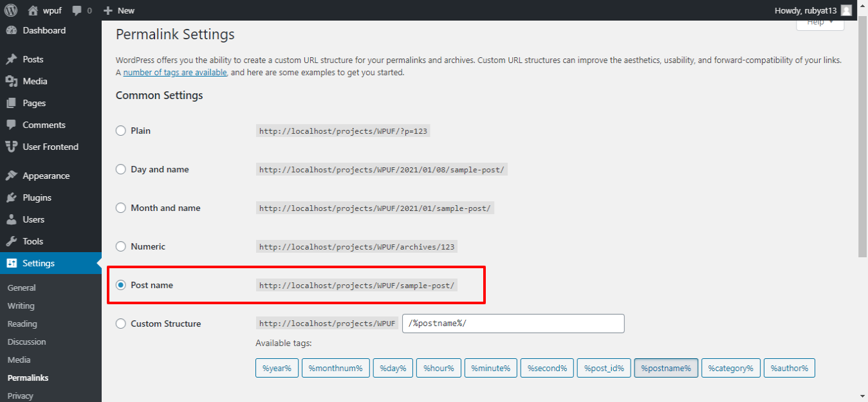Click the Day and name sample URL
Screen dimensions: 868x402
click(x=382, y=169)
